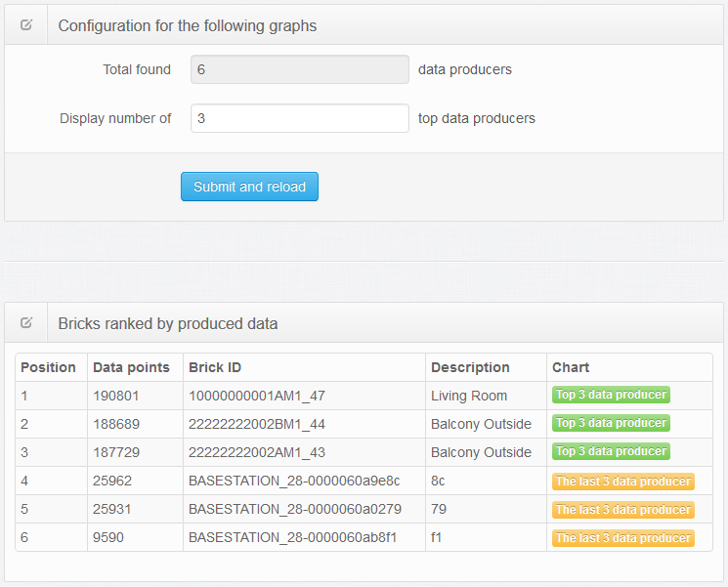This screenshot has width=728, height=587.
Task: Click the Display number of label
Action: click(x=115, y=118)
